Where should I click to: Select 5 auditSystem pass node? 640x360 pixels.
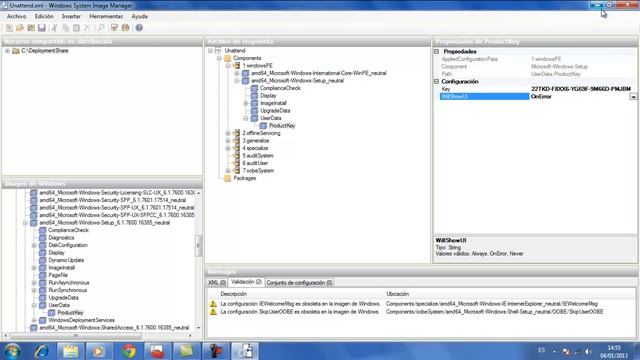click(258, 156)
